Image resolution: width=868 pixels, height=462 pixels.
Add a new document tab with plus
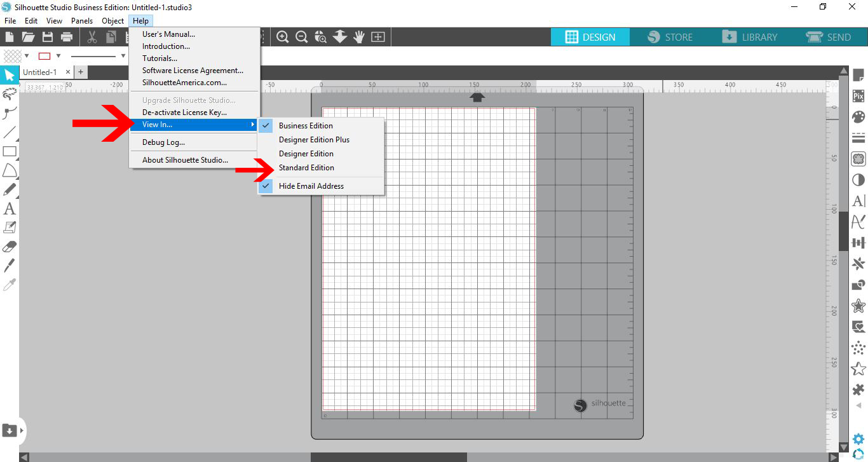pos(81,72)
